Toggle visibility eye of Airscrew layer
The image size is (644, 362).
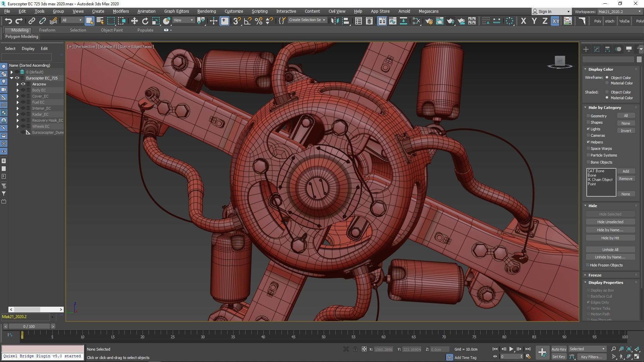pyautogui.click(x=23, y=84)
